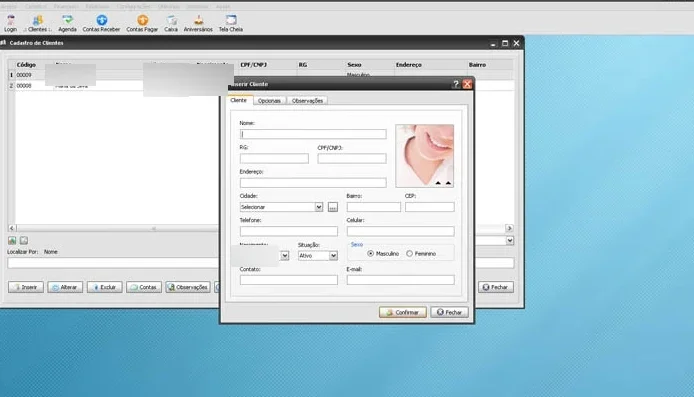Switch to the Observações tab
This screenshot has height=397, width=694.
[307, 101]
